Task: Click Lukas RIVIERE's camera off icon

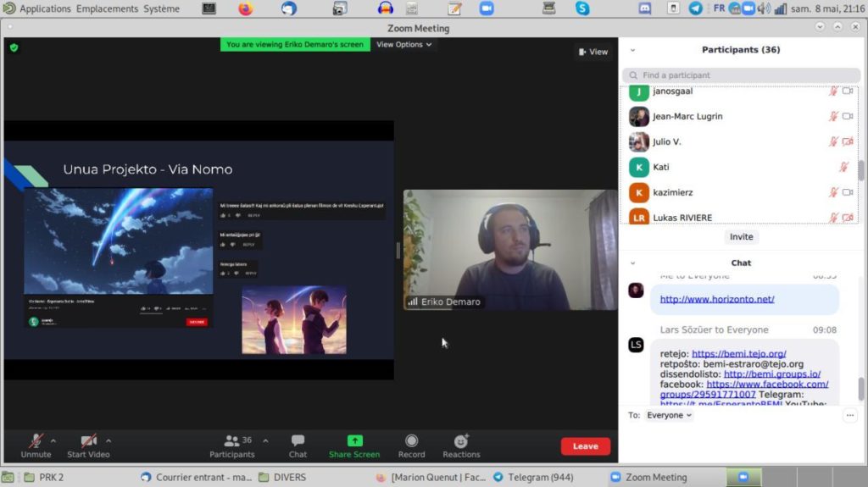Action: point(848,218)
